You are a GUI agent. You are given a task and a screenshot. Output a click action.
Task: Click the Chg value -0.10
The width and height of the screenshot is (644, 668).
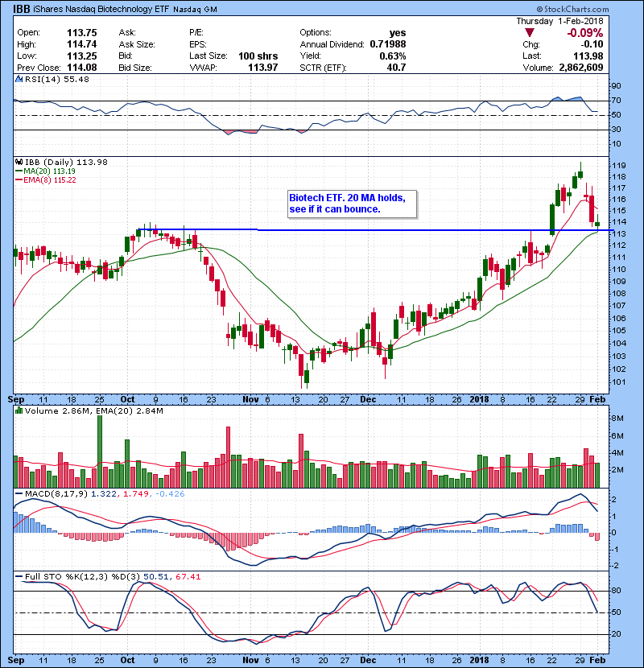click(x=592, y=44)
